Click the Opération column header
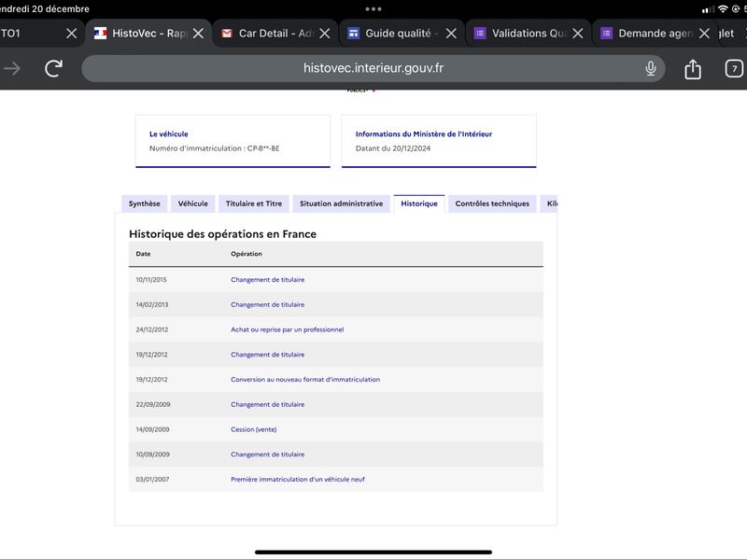This screenshot has height=560, width=747. click(247, 254)
